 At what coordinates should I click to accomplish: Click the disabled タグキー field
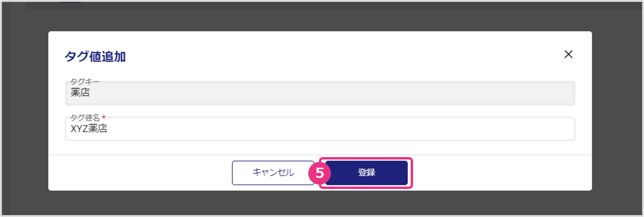point(320,93)
